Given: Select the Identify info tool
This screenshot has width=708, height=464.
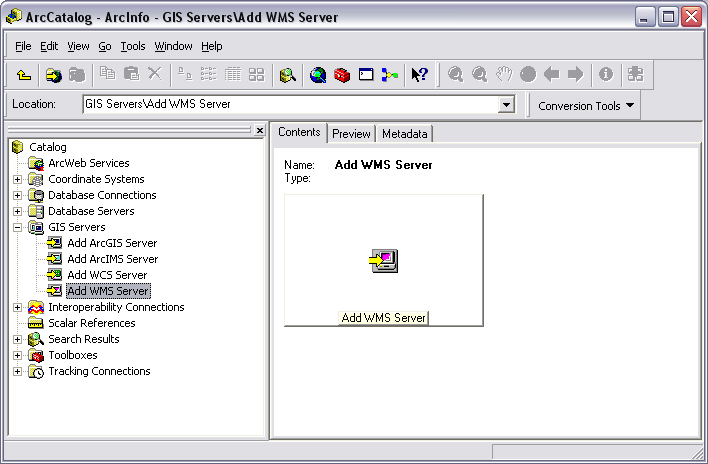Looking at the screenshot, I should [x=606, y=74].
